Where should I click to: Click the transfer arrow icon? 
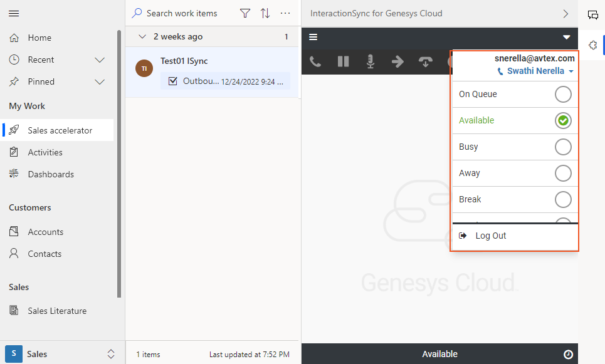coord(398,61)
